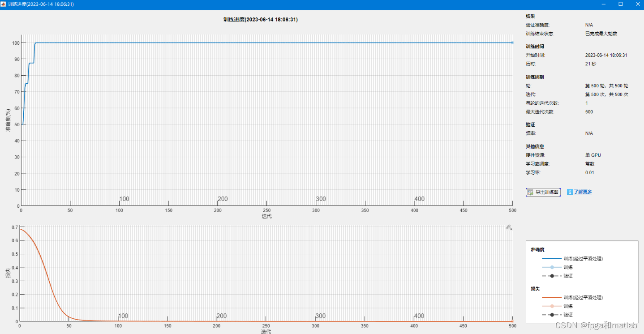Click the 频率 label

[531, 133]
